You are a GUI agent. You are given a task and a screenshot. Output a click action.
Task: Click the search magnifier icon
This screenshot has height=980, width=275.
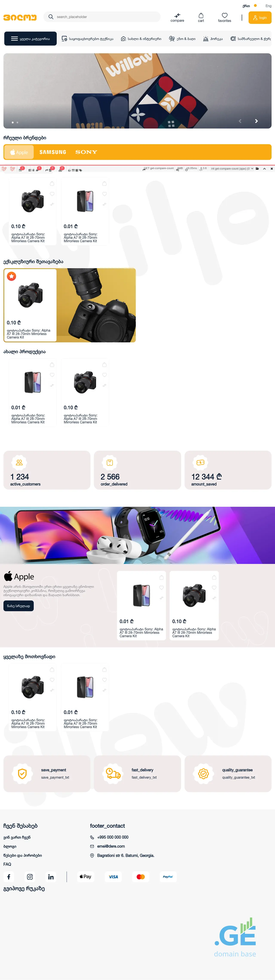50,17
